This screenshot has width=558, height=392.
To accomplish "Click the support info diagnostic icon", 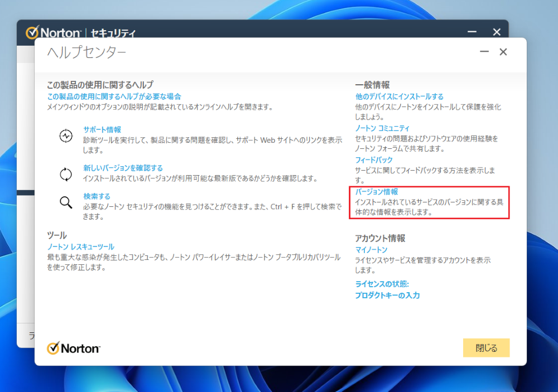I will (x=66, y=136).
